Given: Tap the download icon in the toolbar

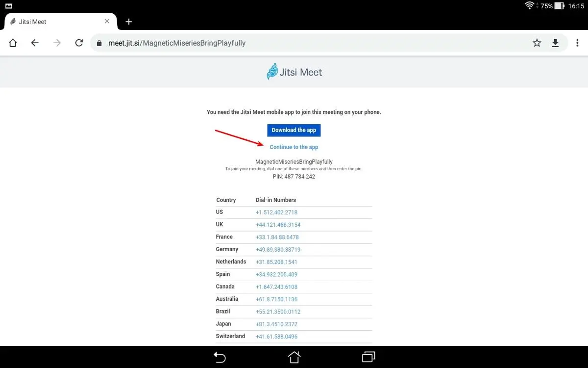Looking at the screenshot, I should 555,43.
